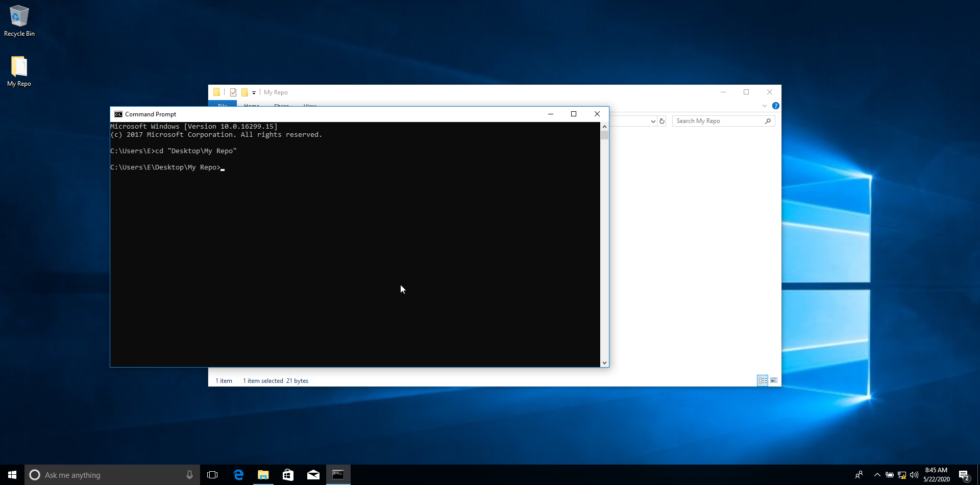
Task: Select the My Repo desktop folder
Action: (x=19, y=71)
